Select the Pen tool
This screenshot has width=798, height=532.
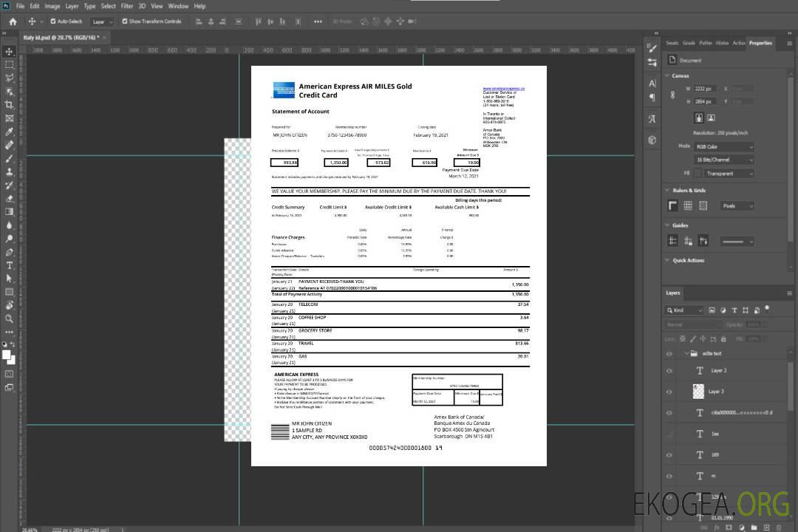tap(9, 252)
